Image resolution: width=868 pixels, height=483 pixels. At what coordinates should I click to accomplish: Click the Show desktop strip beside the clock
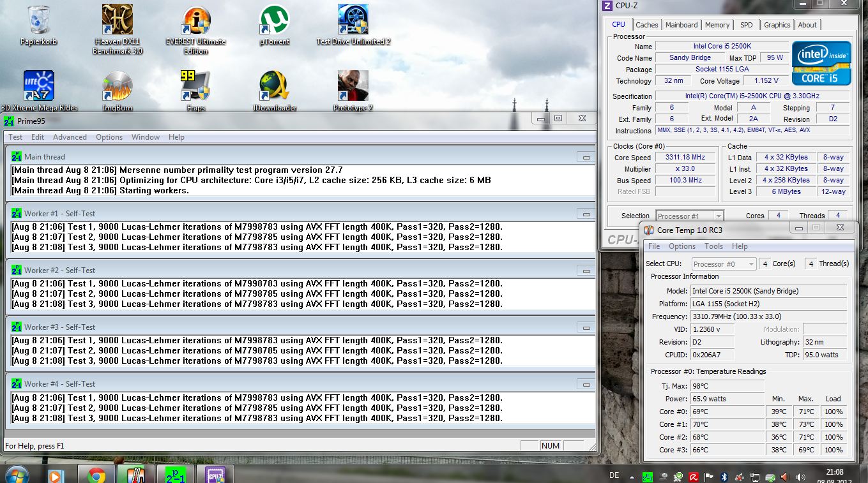pos(864,475)
